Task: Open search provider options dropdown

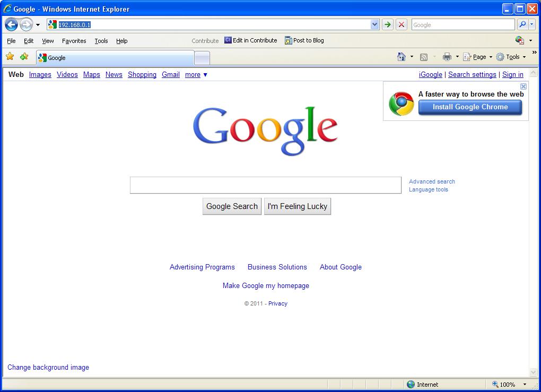Action: click(x=531, y=24)
